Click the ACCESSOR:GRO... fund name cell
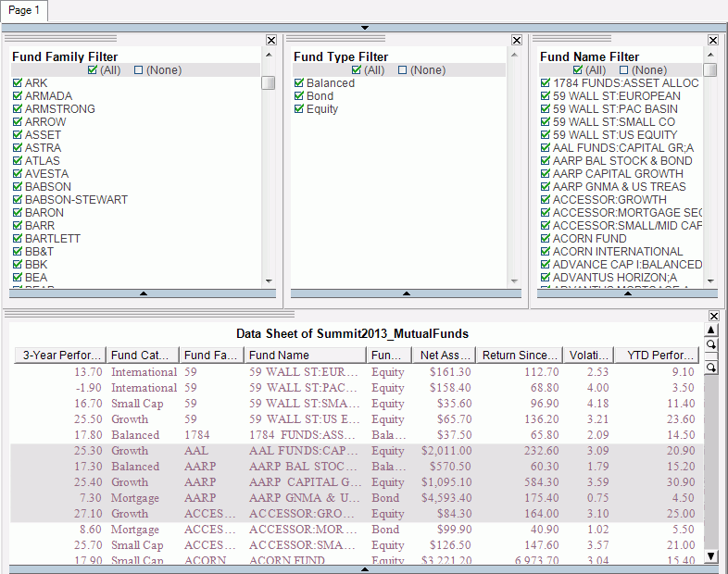Viewport: 728px width, 574px height. (303, 514)
